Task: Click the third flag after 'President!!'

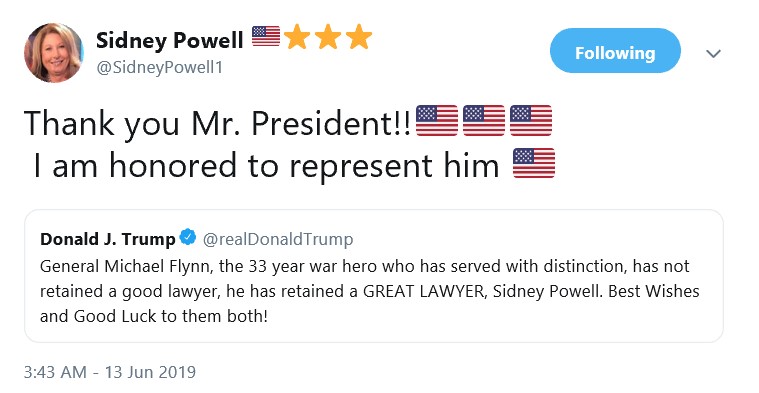Action: click(x=531, y=120)
